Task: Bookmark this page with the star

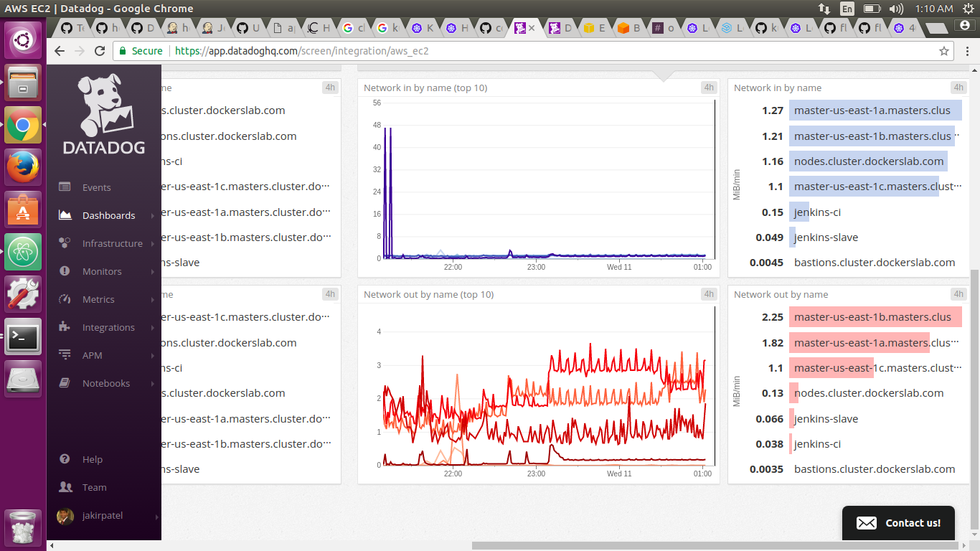Action: click(944, 51)
